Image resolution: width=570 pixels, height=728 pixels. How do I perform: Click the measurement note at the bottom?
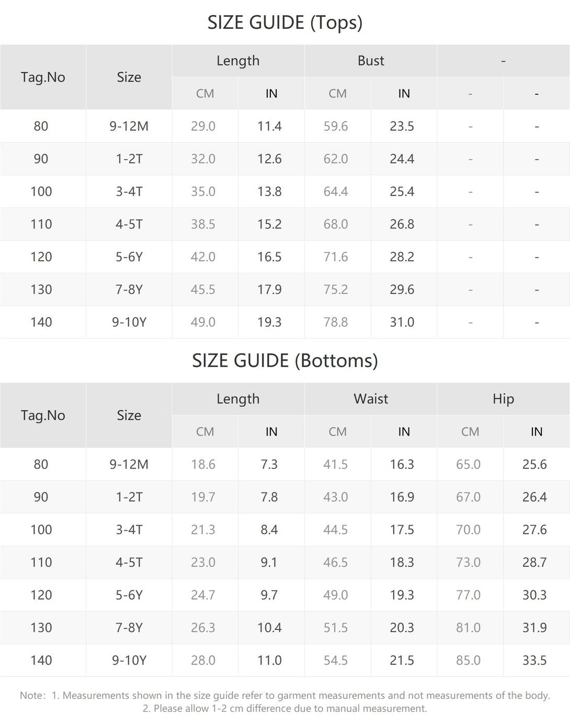tap(285, 702)
